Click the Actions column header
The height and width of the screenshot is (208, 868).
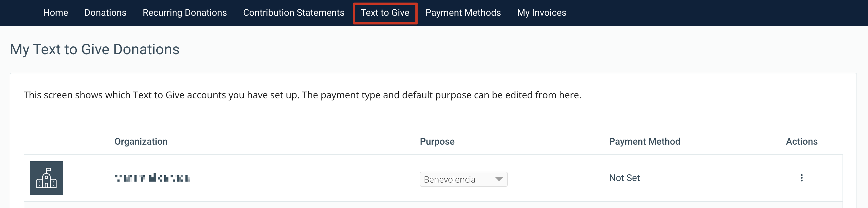(802, 141)
